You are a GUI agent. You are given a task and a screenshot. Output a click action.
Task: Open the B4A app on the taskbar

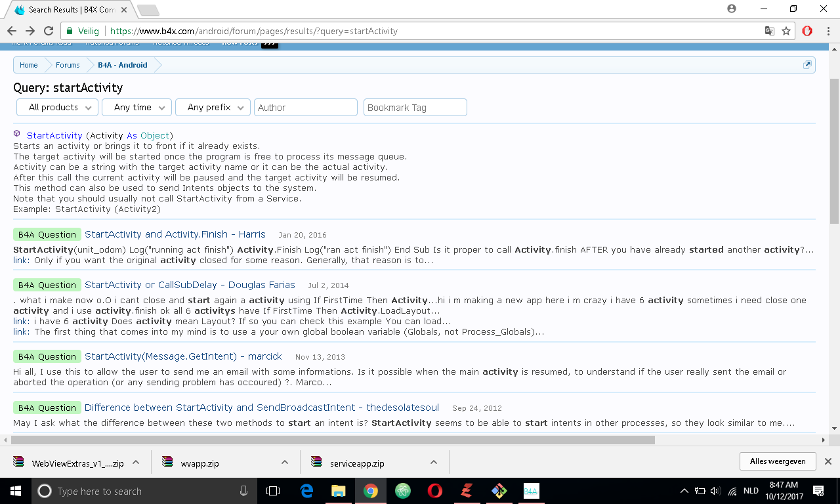click(532, 491)
